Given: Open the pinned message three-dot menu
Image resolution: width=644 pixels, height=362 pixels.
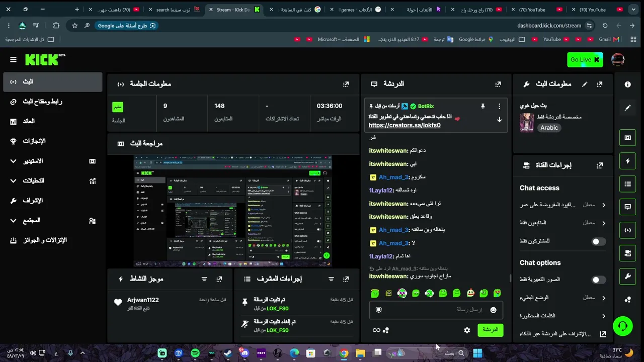Looking at the screenshot, I should point(499,106).
